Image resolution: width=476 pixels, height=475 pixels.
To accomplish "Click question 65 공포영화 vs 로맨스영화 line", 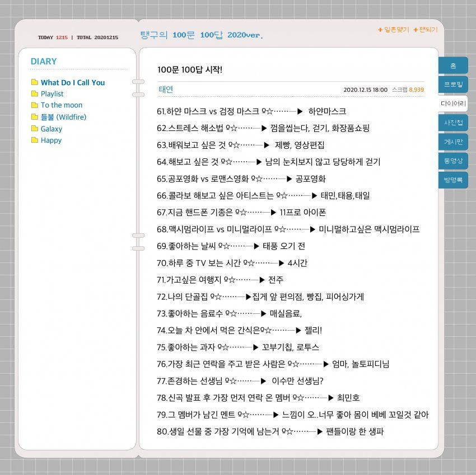I will pyautogui.click(x=241, y=178).
